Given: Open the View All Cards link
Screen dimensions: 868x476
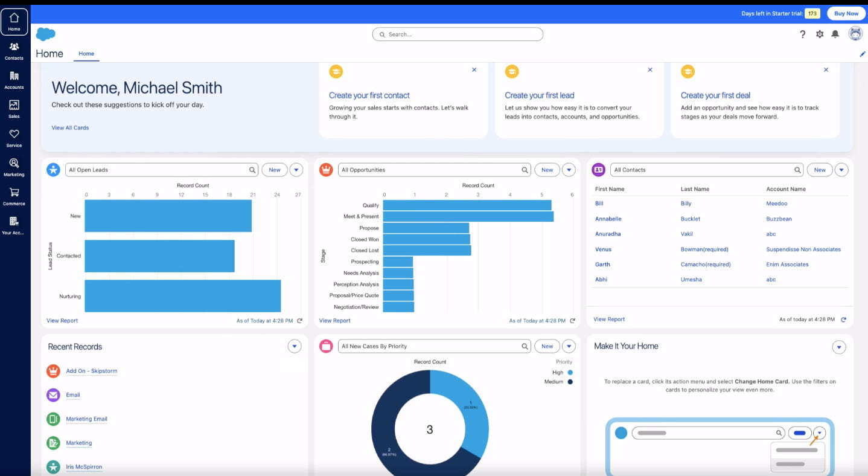Looking at the screenshot, I should pos(70,127).
